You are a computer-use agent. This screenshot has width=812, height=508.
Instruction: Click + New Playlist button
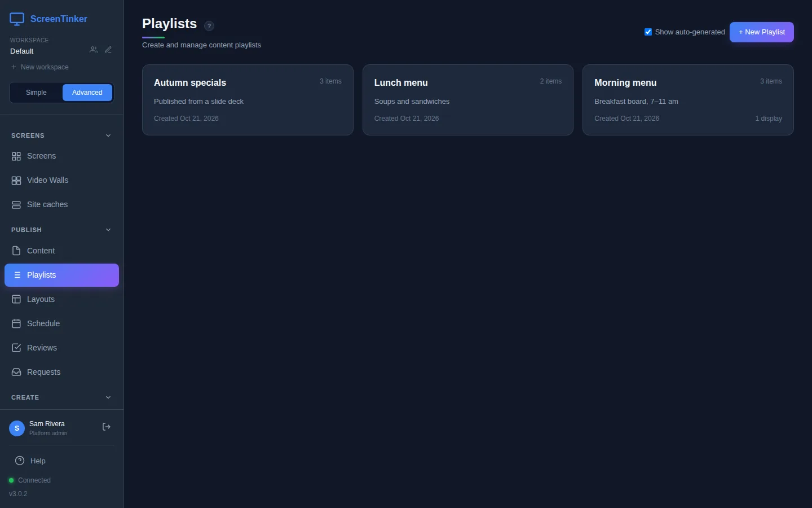coord(761,32)
